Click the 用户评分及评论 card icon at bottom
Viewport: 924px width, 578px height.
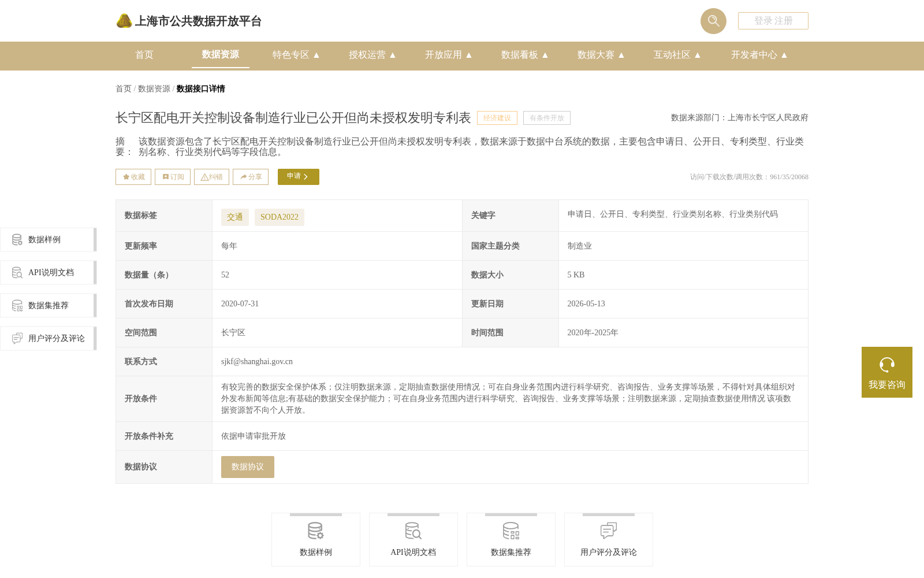pyautogui.click(x=609, y=531)
